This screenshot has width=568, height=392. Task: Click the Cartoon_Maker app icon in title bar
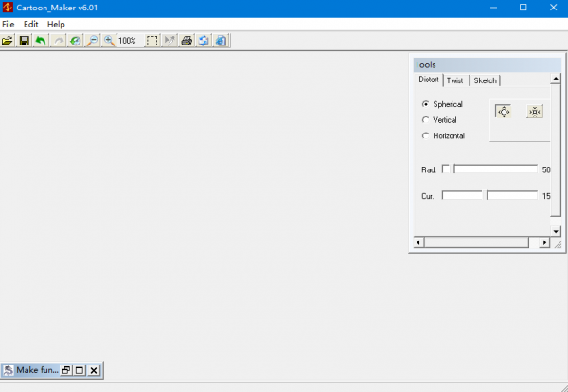pyautogui.click(x=8, y=8)
